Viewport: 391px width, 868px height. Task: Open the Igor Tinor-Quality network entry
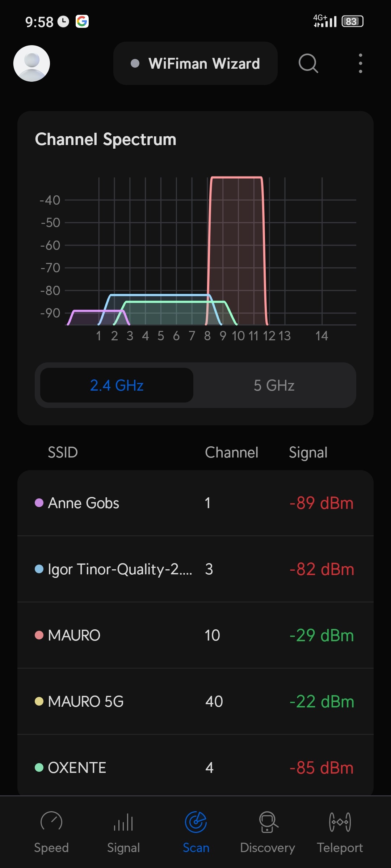click(195, 569)
